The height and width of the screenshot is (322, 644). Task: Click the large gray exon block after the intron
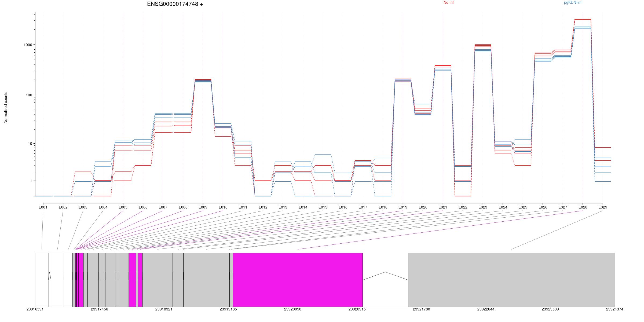(511, 280)
